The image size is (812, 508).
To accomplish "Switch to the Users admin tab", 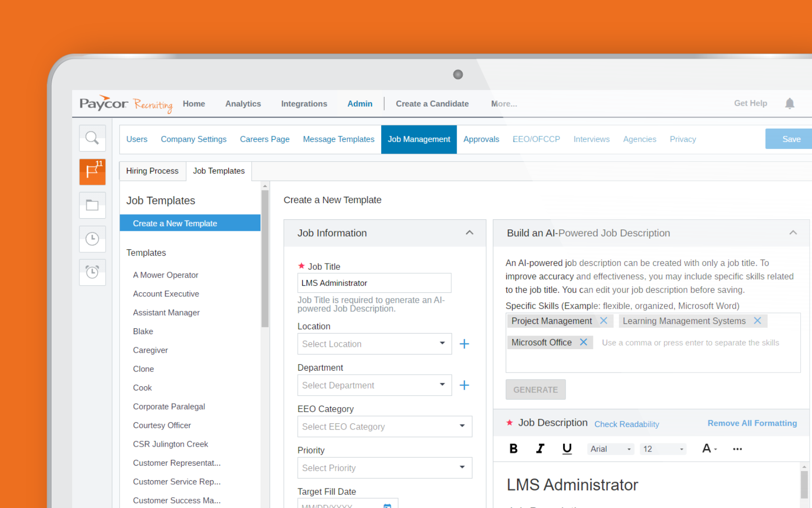I will click(137, 139).
